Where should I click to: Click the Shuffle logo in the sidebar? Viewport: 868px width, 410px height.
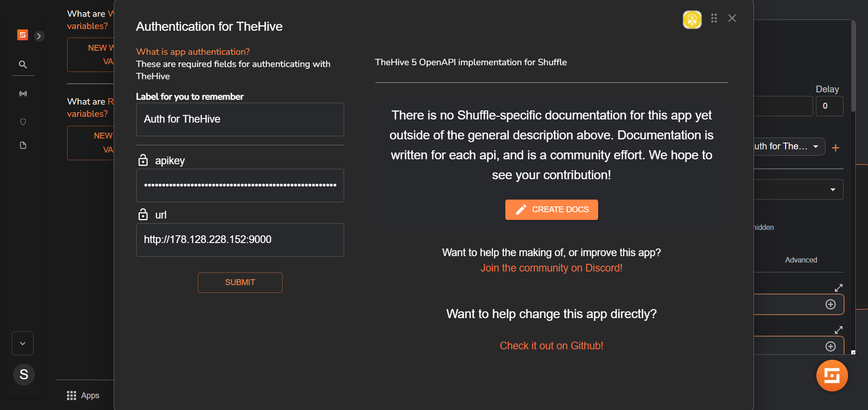[x=23, y=35]
